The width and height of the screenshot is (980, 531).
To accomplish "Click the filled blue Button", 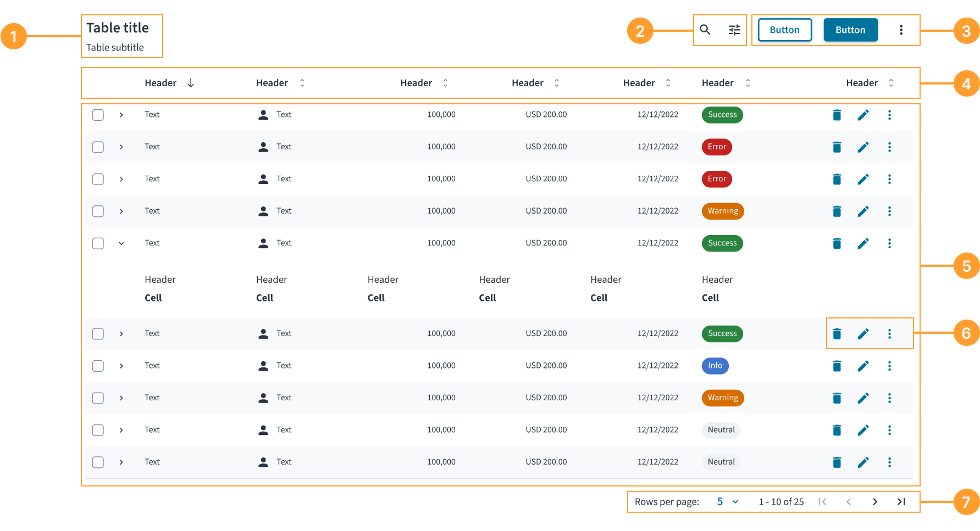I will point(850,30).
